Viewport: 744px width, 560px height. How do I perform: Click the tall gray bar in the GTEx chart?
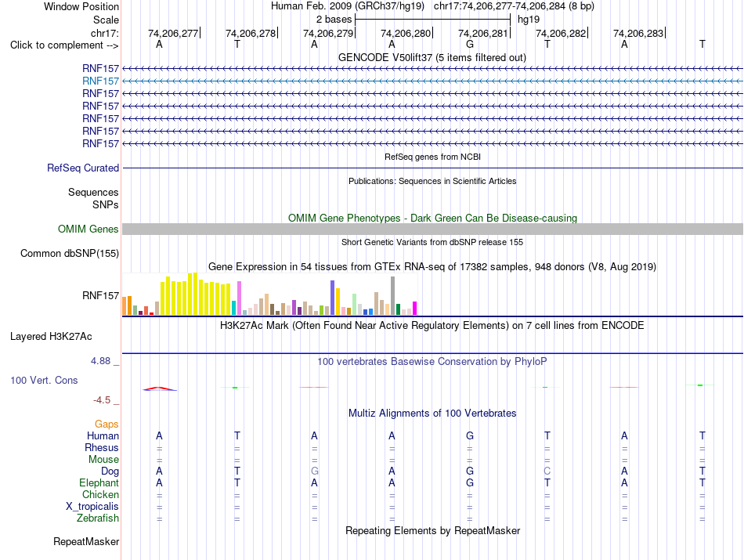point(393,296)
